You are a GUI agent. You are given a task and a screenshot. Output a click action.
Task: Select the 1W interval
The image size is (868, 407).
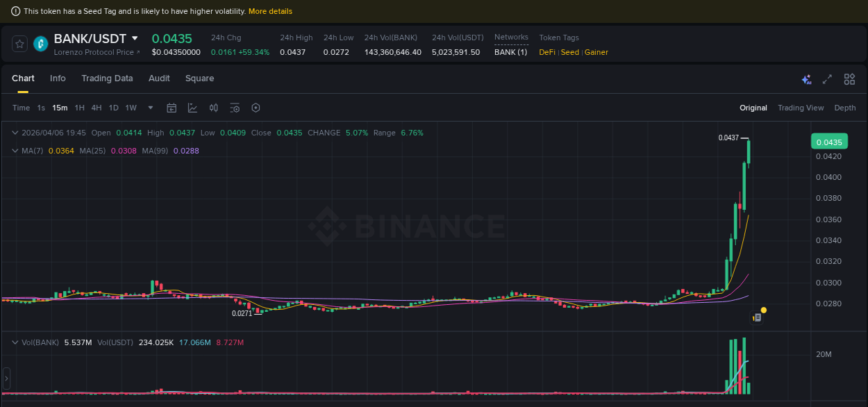[131, 108]
